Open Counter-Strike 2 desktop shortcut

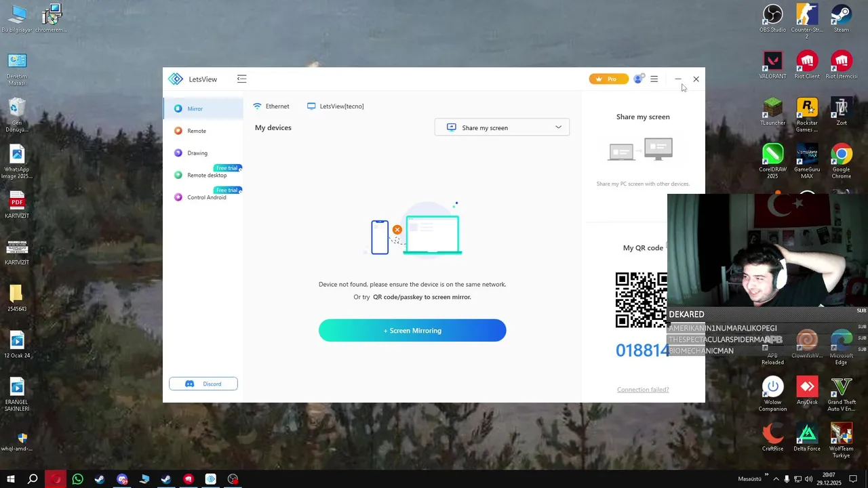[x=807, y=21]
